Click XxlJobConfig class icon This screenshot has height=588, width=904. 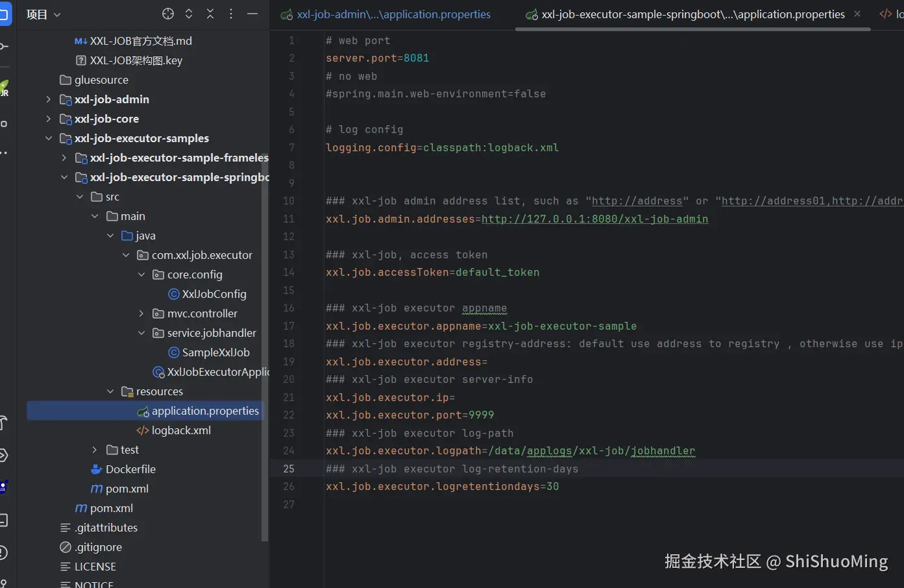click(x=174, y=294)
